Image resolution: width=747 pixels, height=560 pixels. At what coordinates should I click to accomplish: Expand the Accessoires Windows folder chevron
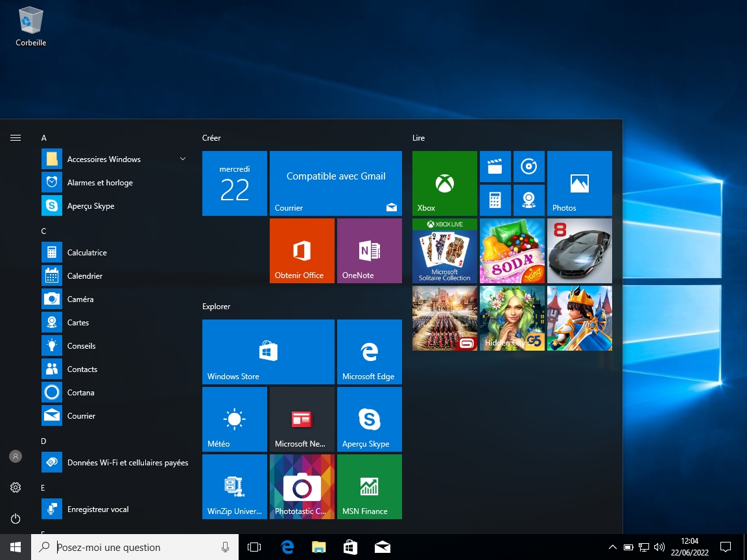[x=182, y=159]
